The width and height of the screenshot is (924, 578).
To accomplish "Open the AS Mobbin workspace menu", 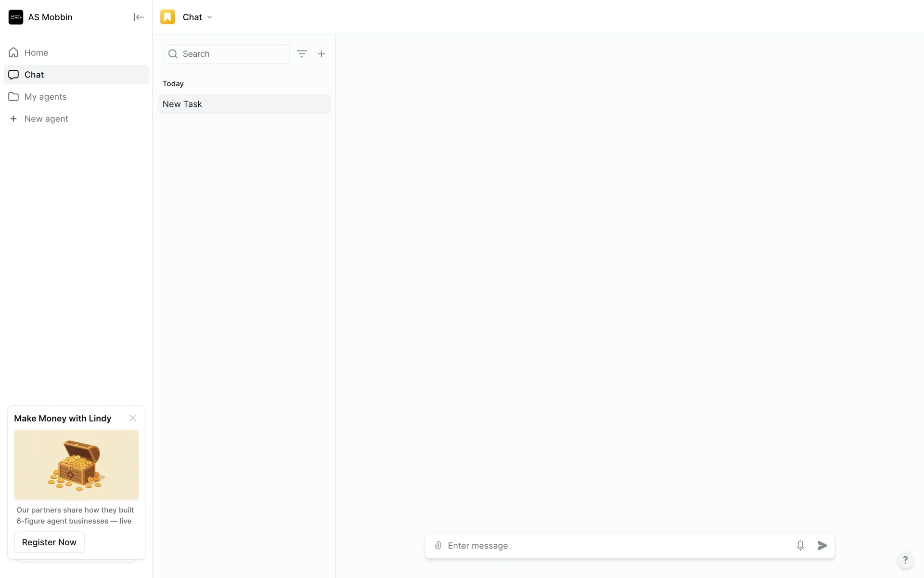I will coord(50,17).
